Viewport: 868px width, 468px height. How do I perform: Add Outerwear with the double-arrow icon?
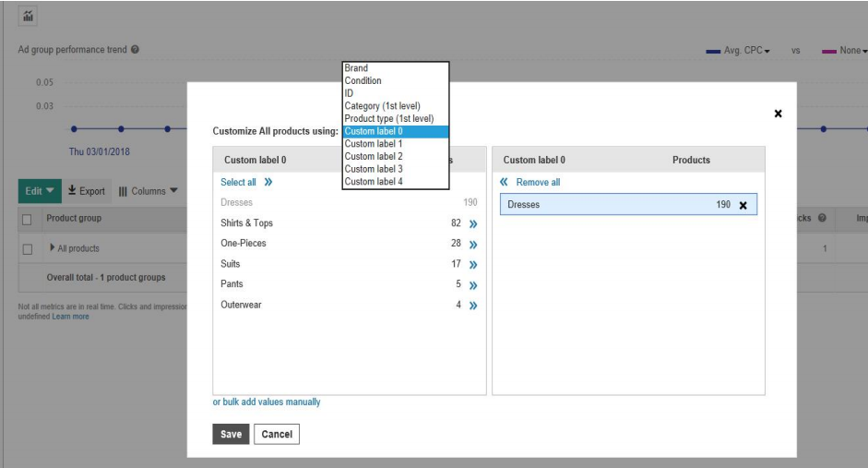pos(472,305)
